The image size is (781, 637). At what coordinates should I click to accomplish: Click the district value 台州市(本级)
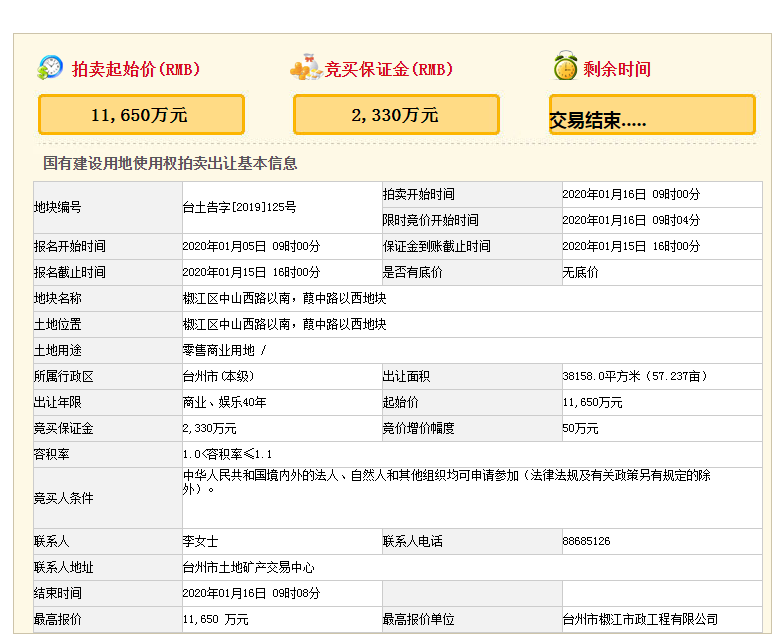pyautogui.click(x=219, y=377)
